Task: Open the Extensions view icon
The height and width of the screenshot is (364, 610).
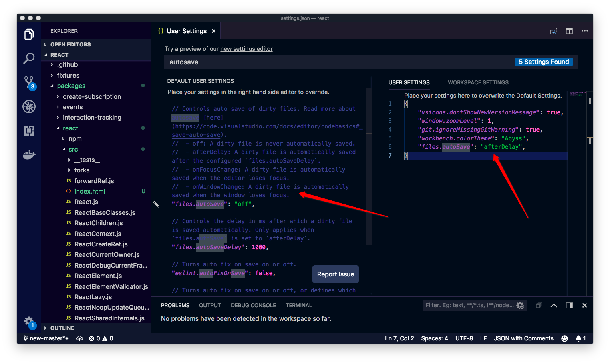Action: coord(29,130)
